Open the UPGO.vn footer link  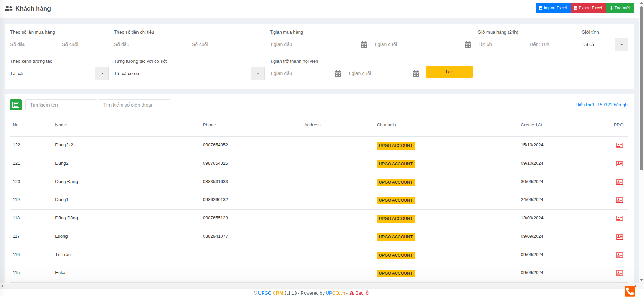[x=335, y=293]
